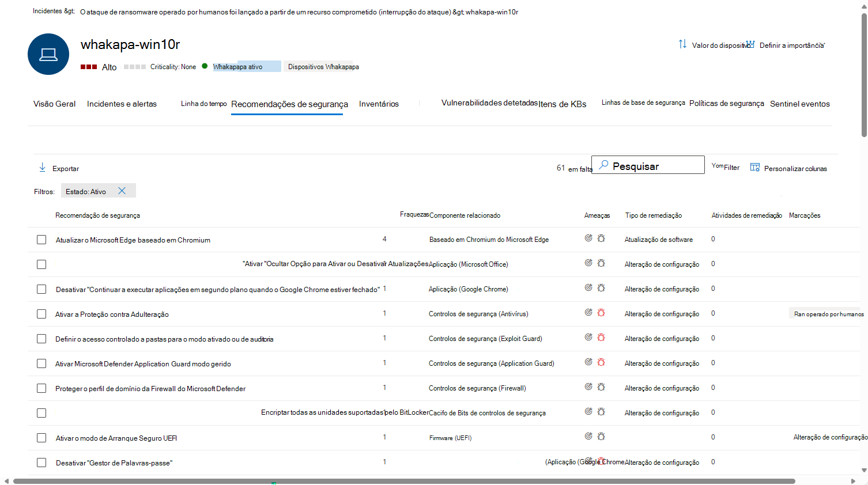Open Vulnerabilidades detetadas tab
Image resolution: width=868 pixels, height=485 pixels.
pos(489,103)
